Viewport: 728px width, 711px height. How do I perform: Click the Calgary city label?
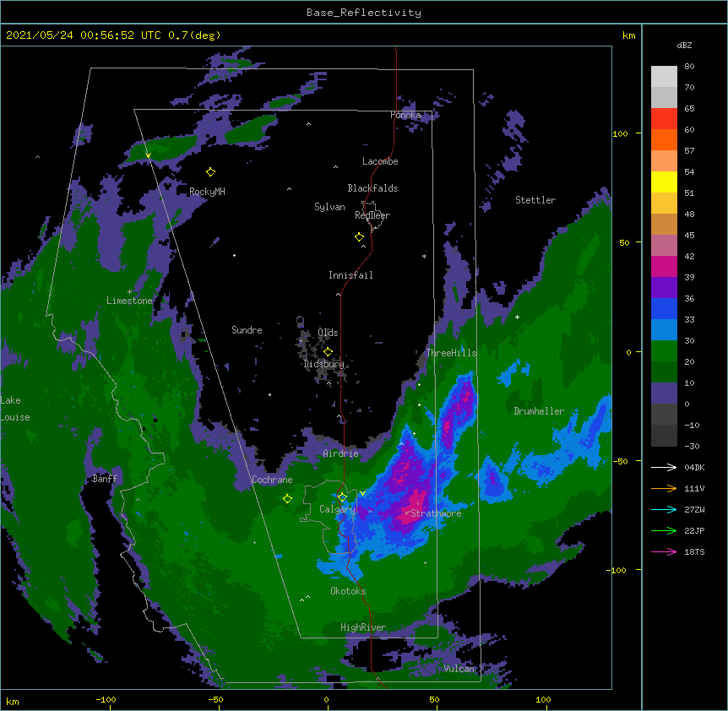(337, 509)
